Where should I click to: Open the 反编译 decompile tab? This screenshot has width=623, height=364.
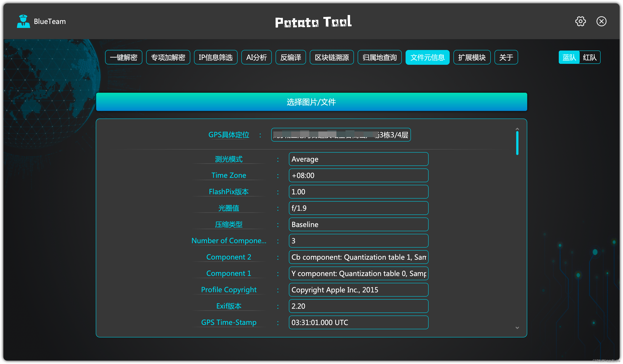290,57
